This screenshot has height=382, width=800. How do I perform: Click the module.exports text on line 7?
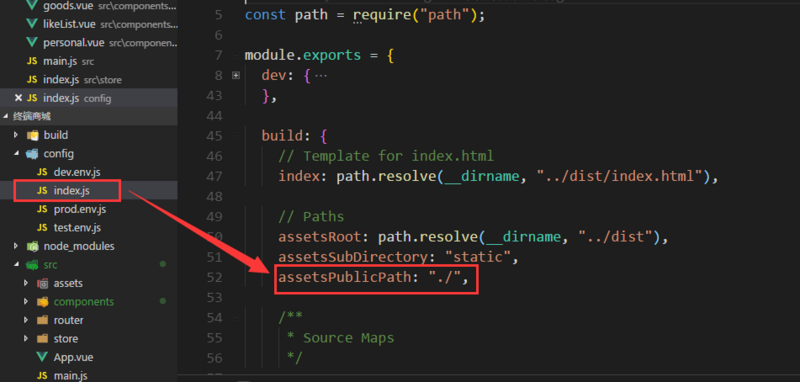point(303,55)
